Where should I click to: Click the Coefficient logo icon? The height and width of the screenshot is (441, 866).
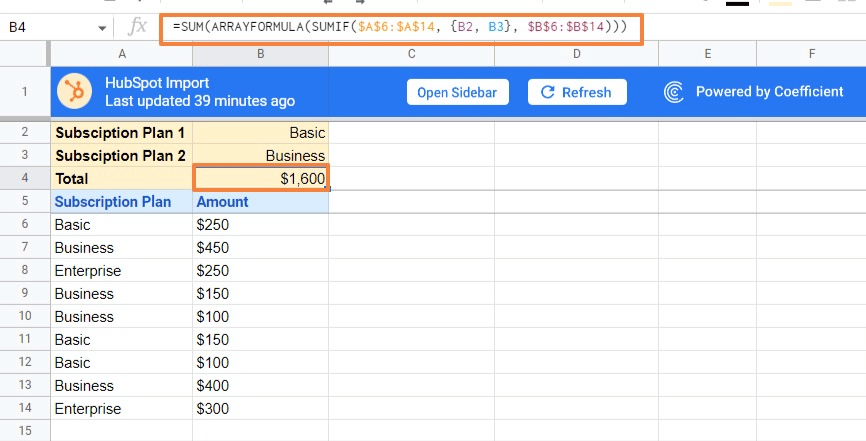coord(675,92)
